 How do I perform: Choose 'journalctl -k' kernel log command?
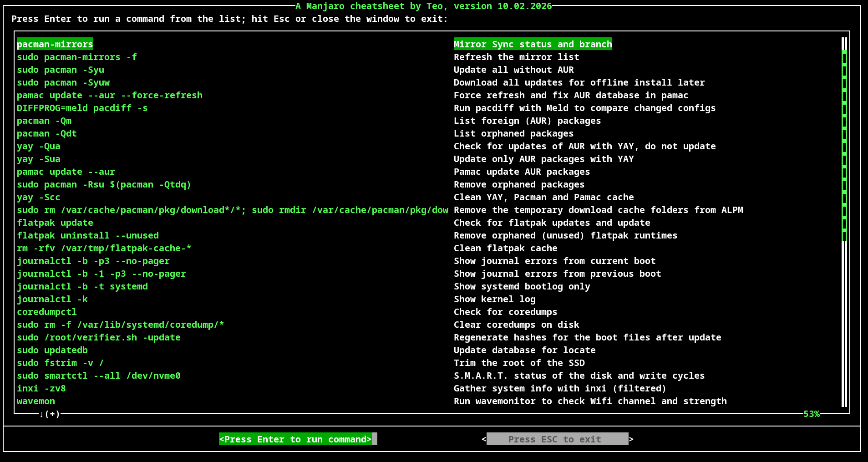point(52,299)
